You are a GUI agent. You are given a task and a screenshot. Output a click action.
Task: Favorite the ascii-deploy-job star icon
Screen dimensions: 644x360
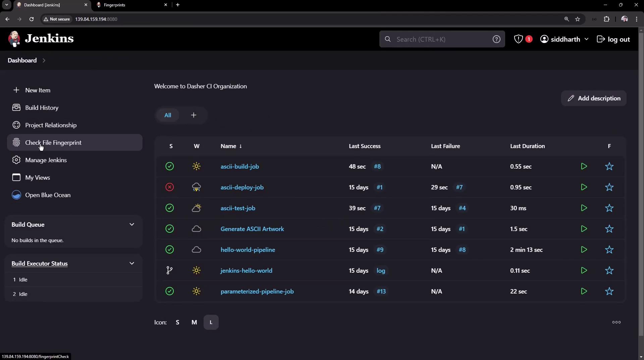[609, 187]
